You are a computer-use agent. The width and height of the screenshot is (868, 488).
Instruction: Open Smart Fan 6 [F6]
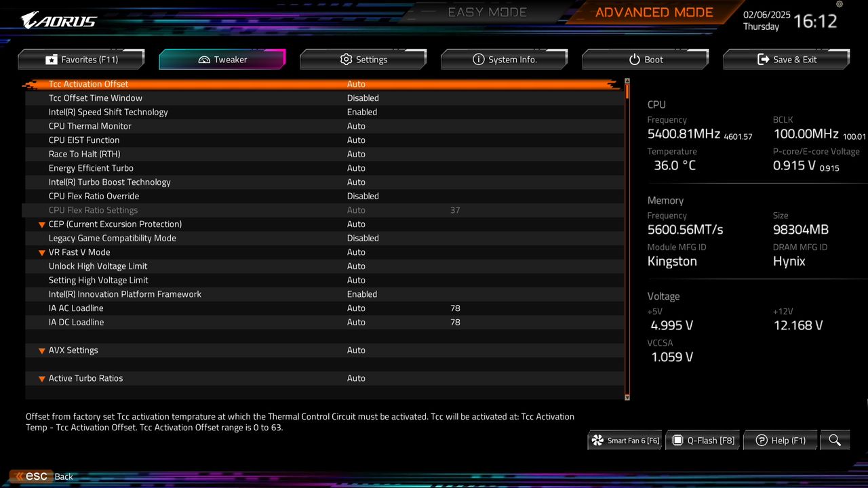click(x=625, y=441)
